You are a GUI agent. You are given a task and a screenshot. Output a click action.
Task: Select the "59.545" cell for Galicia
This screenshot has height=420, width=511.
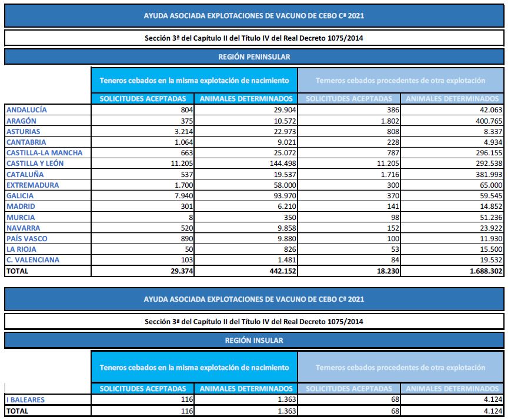491,196
